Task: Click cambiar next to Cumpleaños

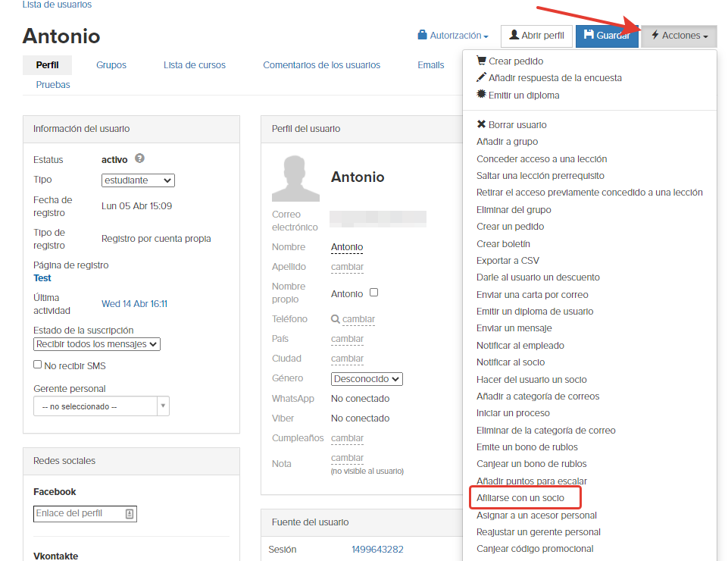Action: [347, 438]
